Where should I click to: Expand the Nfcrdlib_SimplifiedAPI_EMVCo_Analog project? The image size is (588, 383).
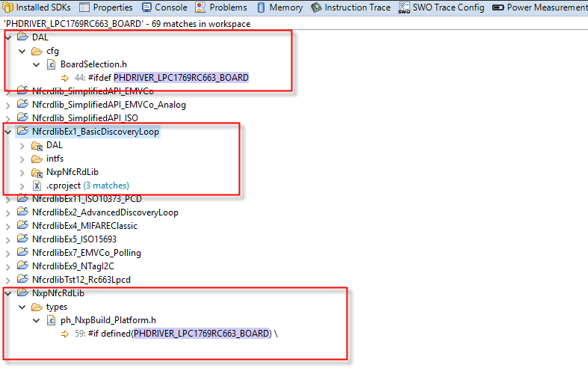pos(8,105)
